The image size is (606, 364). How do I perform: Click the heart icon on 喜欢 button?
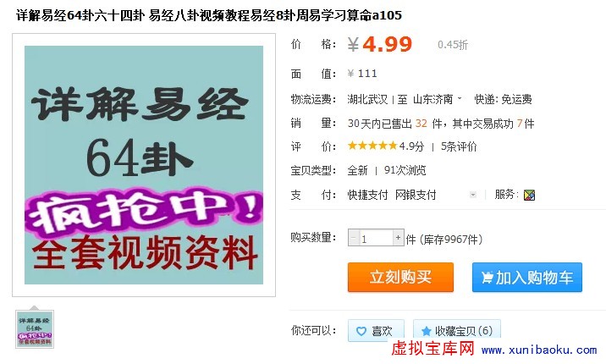(361, 331)
